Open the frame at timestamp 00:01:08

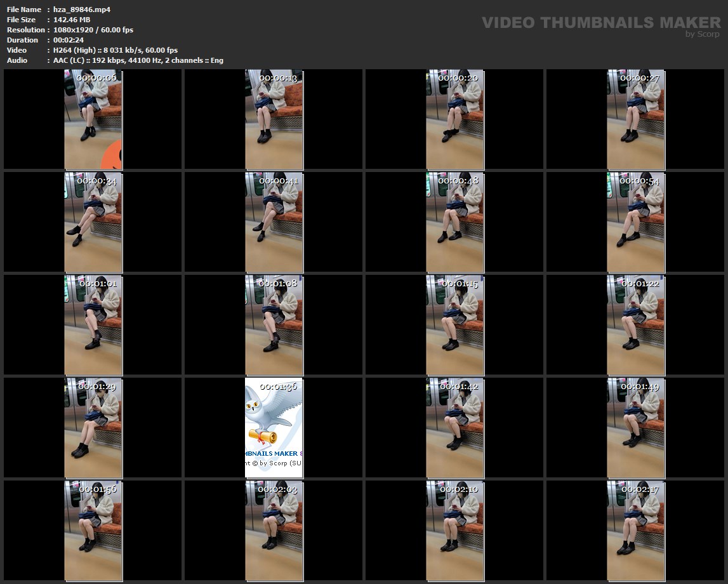click(274, 325)
